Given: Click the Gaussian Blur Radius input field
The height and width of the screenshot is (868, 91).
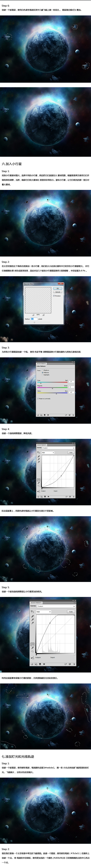Looking at the screenshot, I should 34,319.
